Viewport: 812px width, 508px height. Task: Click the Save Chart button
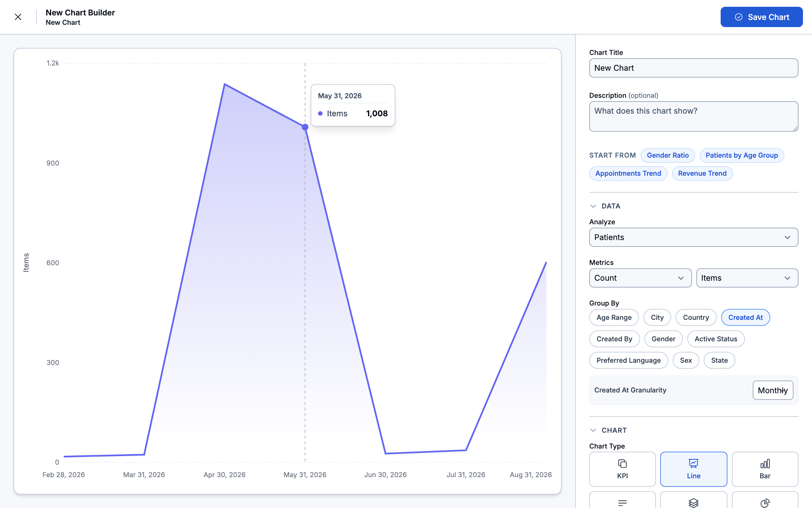tap(762, 17)
